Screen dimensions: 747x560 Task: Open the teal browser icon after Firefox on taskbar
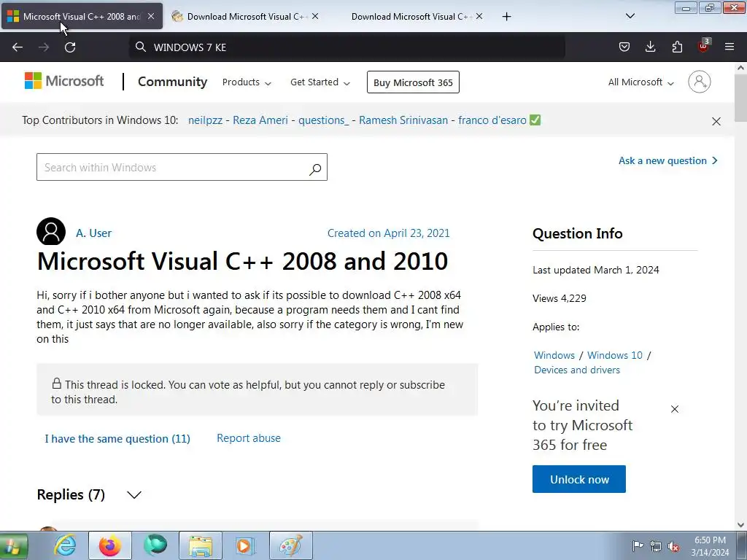pyautogui.click(x=155, y=545)
